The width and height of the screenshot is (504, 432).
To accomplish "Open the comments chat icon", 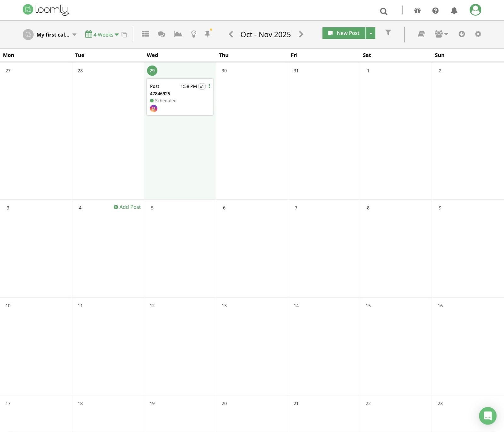I will [x=161, y=34].
